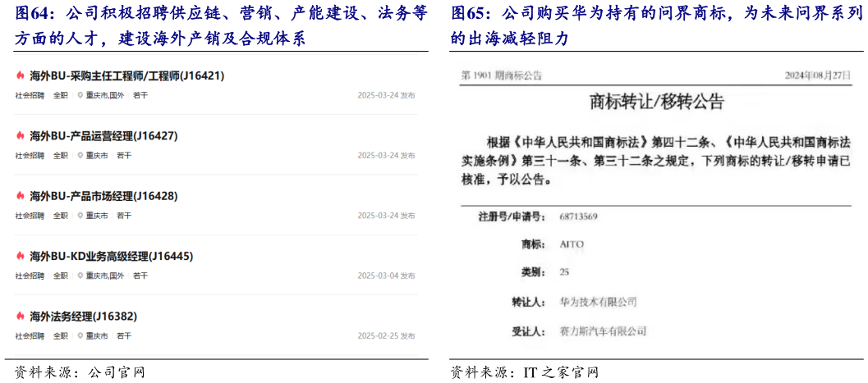Click 重庆市,国外 location in J16421 row
The width and height of the screenshot is (868, 383).
[x=104, y=95]
